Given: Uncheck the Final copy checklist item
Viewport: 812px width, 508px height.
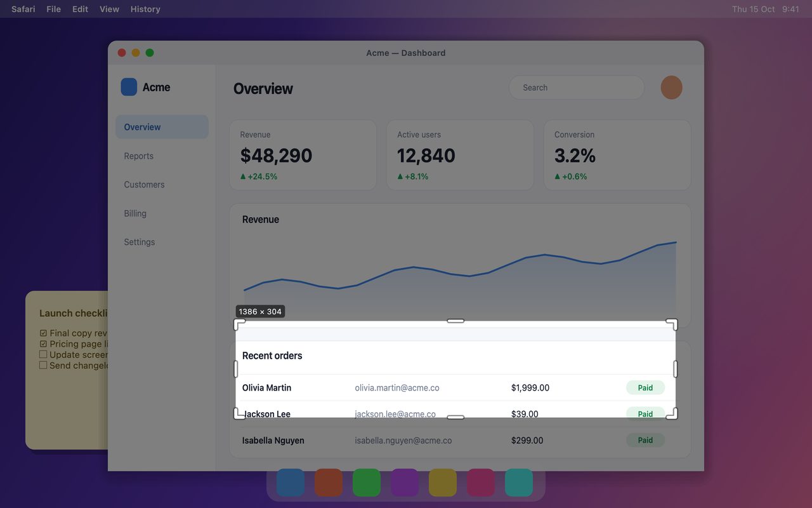Looking at the screenshot, I should point(43,333).
